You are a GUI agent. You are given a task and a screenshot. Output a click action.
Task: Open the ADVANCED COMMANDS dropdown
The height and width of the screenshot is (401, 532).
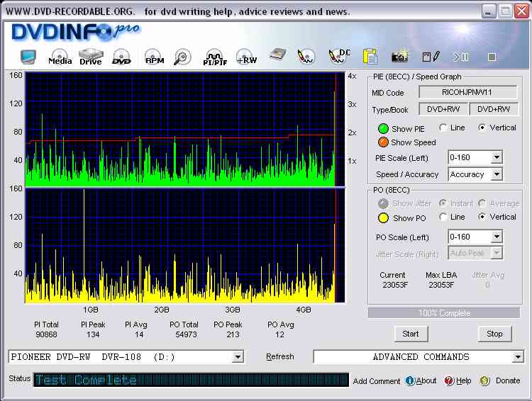pos(518,357)
